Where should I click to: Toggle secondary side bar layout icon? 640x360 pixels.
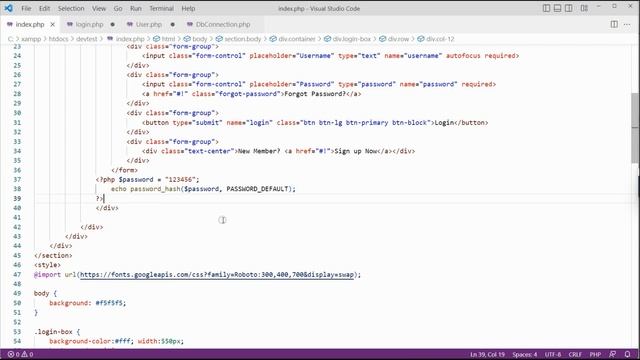tap(569, 8)
